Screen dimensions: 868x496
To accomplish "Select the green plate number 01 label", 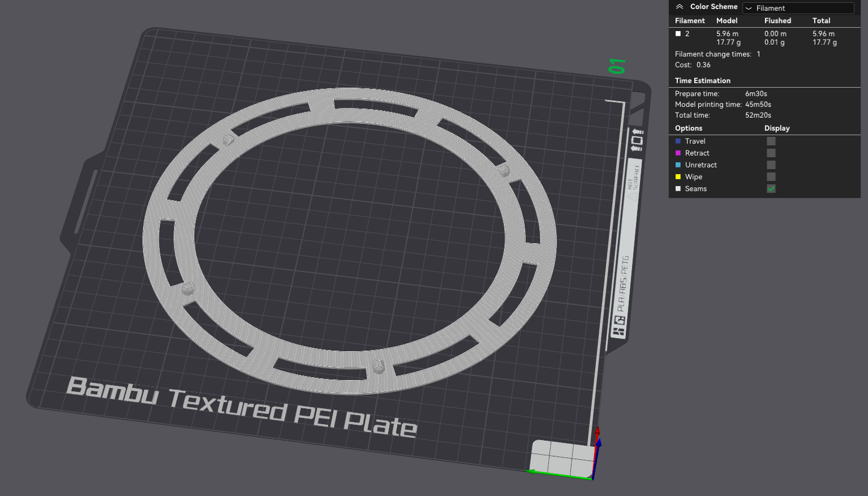I will pos(617,66).
